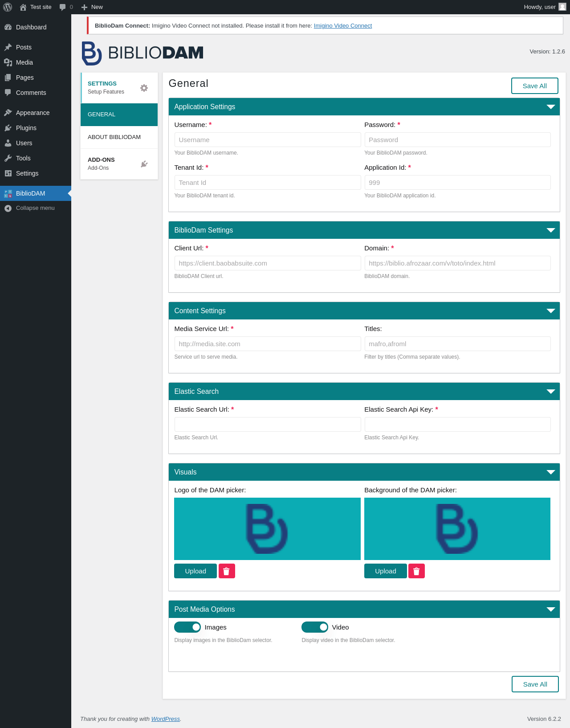Screen dimensions: 570x728
Task: Click the BiblioDAM logo
Action: (142, 53)
